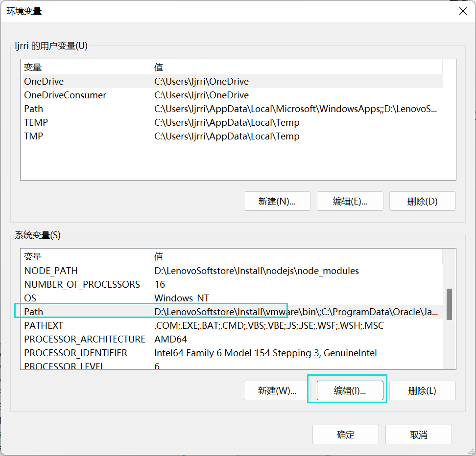The image size is (476, 456).
Task: Select NUMBER_OF_PROCESSORS system variable
Action: pyautogui.click(x=233, y=284)
